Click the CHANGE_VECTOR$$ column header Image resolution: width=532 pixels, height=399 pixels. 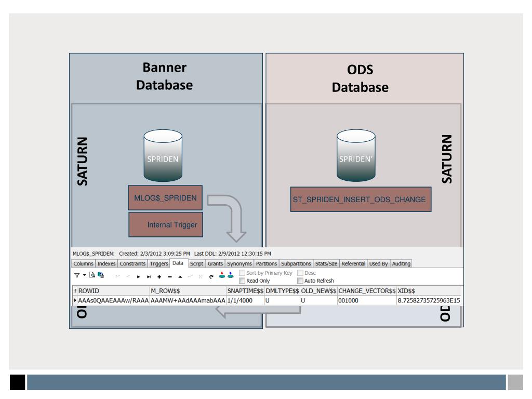coord(367,291)
